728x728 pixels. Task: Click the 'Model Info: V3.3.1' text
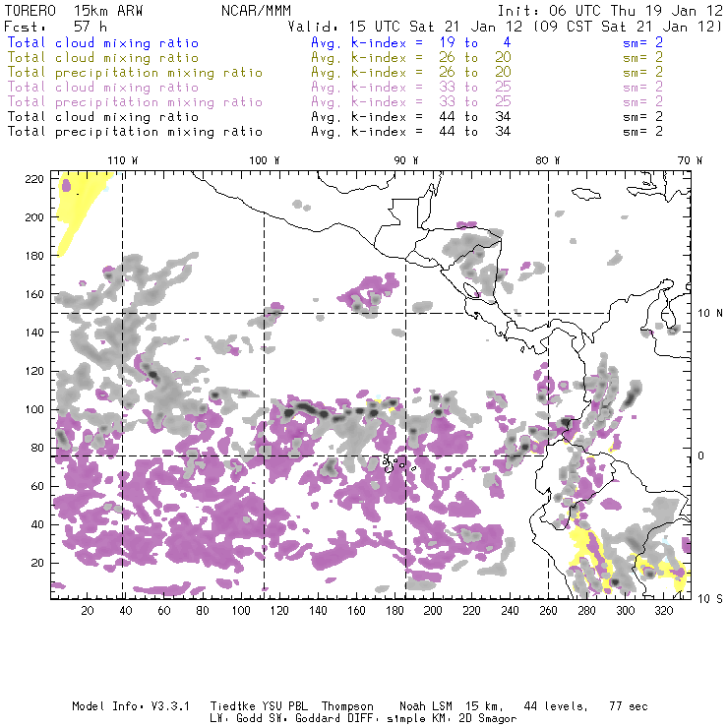point(131,706)
